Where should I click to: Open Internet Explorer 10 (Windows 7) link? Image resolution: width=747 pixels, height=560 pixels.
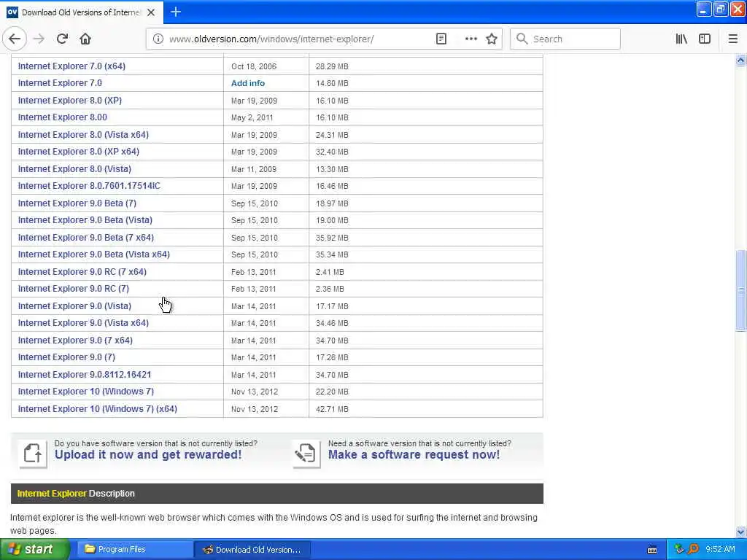pos(86,392)
